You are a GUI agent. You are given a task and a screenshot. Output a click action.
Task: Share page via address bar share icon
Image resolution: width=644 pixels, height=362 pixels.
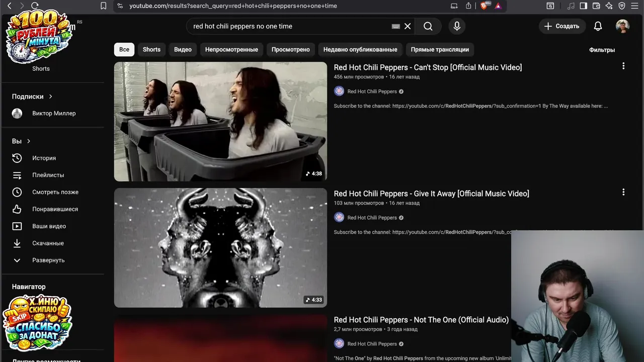coord(468,6)
